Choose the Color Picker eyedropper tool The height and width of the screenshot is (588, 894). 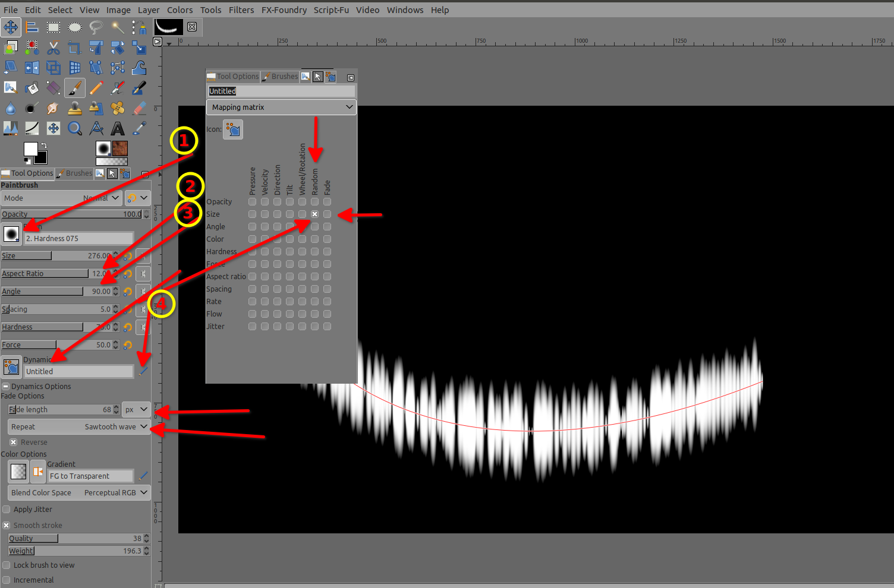(139, 128)
